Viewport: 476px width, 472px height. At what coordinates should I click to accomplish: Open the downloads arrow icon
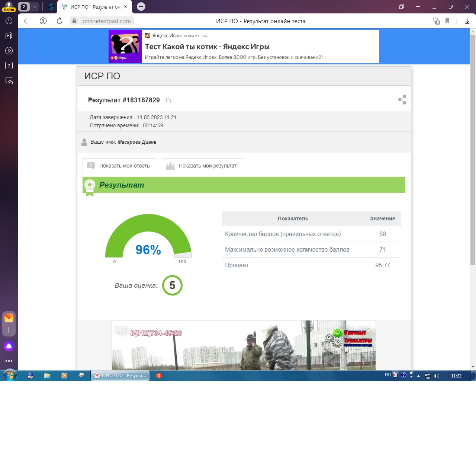pyautogui.click(x=467, y=21)
